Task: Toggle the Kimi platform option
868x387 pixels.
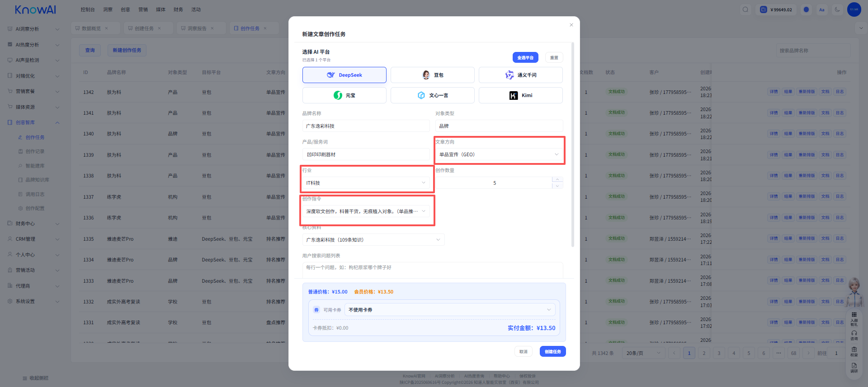Action: 520,95
